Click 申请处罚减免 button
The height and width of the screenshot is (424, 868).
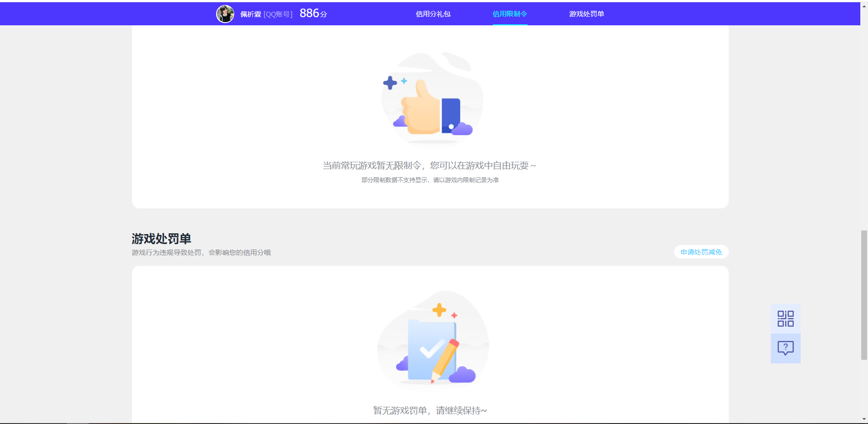[x=701, y=252]
